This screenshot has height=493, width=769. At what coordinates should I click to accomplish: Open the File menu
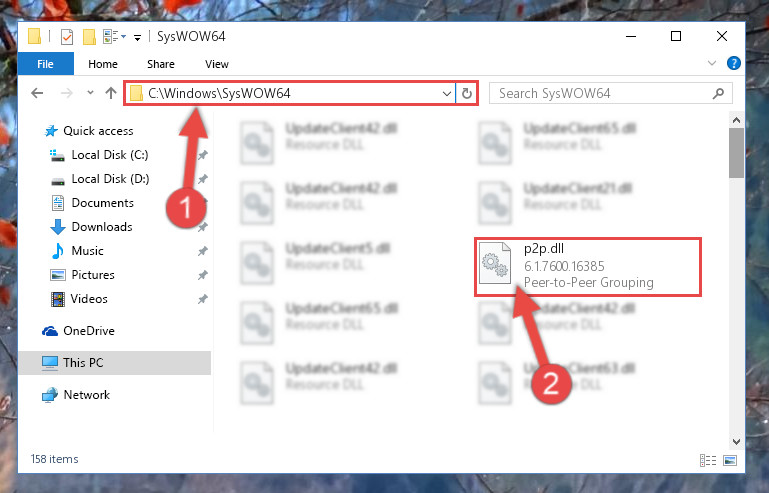tap(46, 64)
